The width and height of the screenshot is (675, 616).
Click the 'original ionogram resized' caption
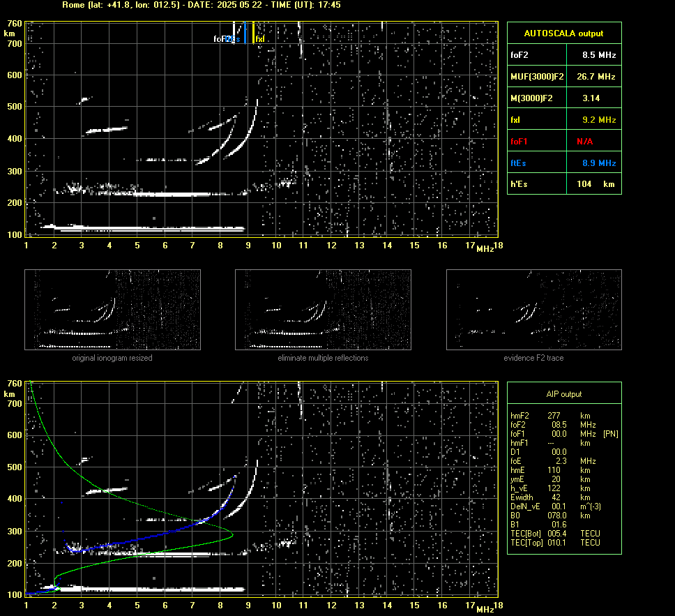(112, 358)
